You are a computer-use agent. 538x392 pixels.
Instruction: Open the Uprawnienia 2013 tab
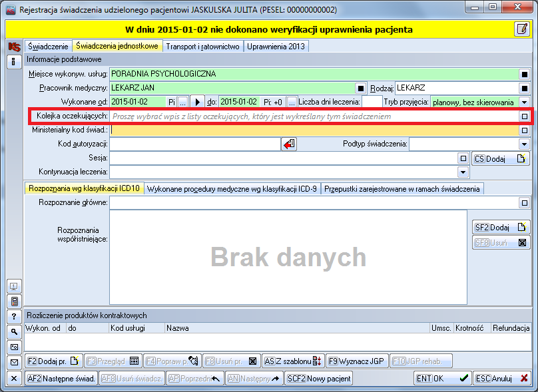pos(276,47)
